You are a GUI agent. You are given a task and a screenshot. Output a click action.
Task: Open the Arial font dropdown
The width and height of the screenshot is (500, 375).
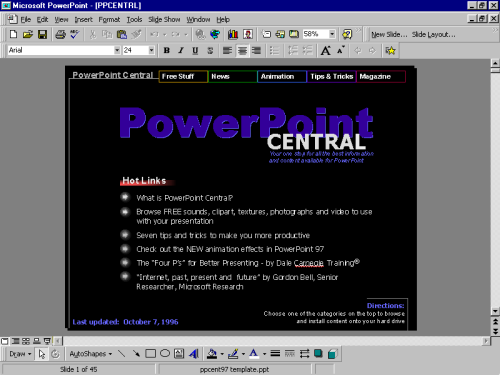[117, 50]
